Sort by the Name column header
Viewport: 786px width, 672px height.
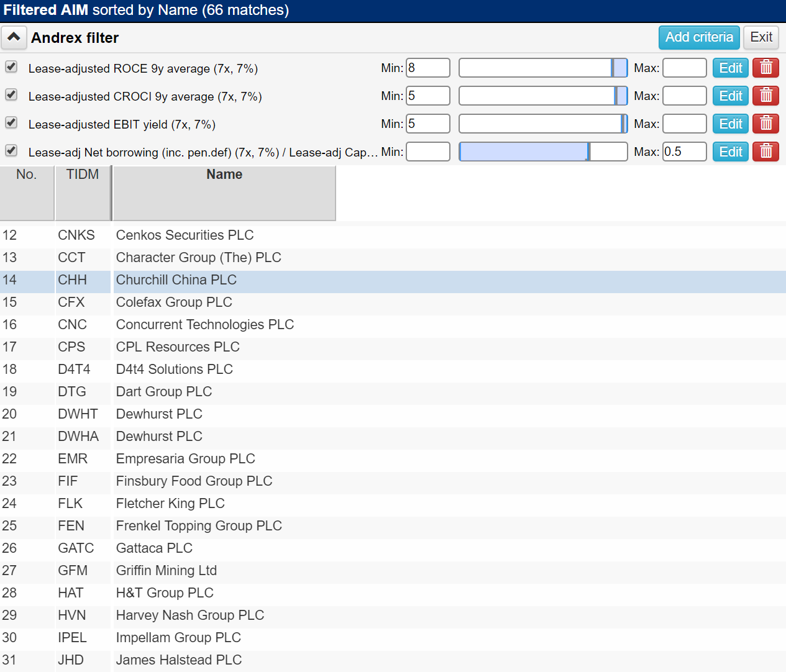pos(224,193)
